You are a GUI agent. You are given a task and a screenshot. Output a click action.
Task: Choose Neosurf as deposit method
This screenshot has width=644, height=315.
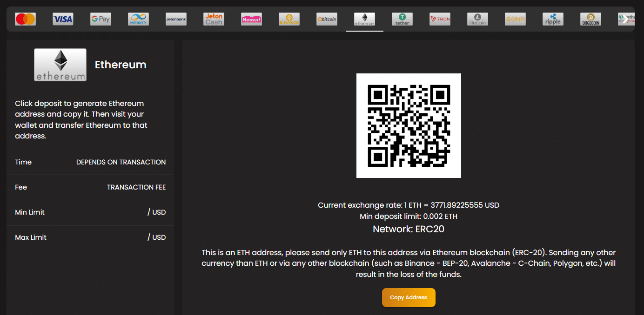pyautogui.click(x=251, y=19)
